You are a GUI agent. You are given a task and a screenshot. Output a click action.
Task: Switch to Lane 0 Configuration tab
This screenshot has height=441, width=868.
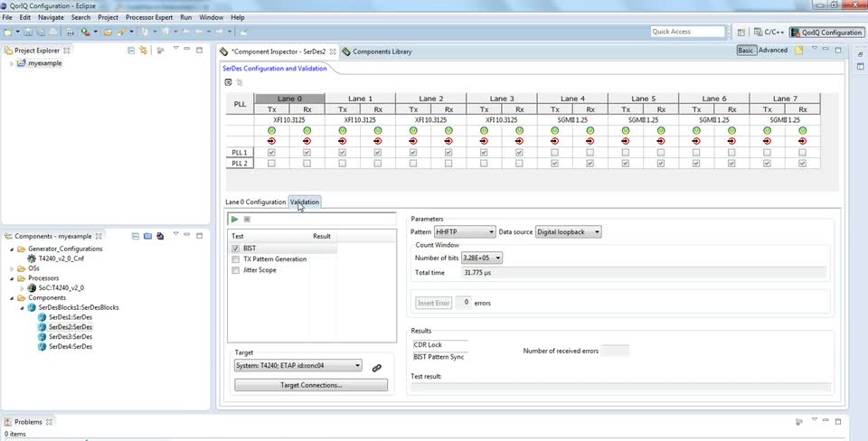click(255, 202)
